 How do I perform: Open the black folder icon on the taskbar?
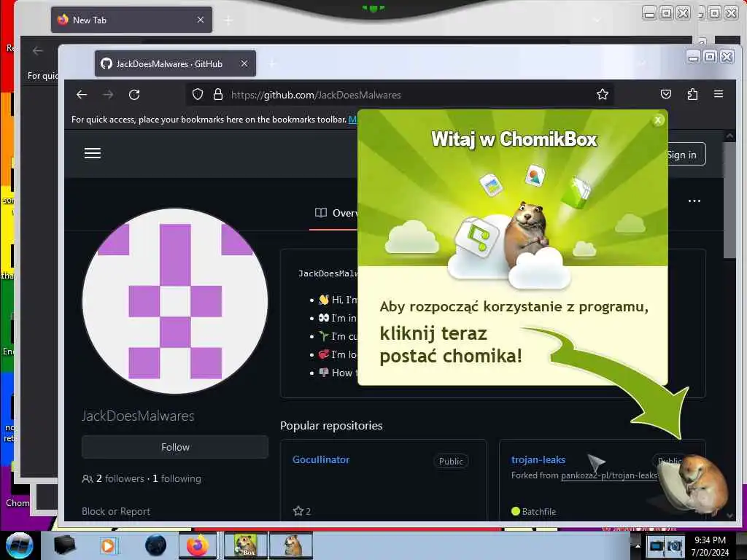click(65, 545)
